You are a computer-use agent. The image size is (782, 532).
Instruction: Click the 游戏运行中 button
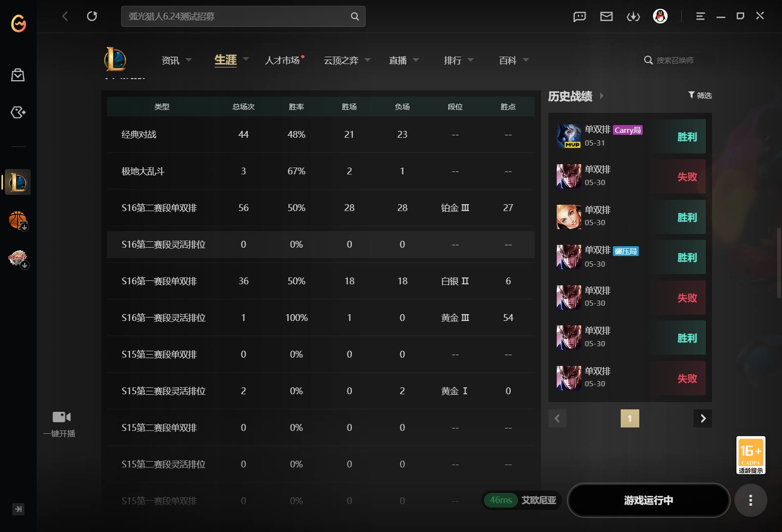tap(649, 500)
